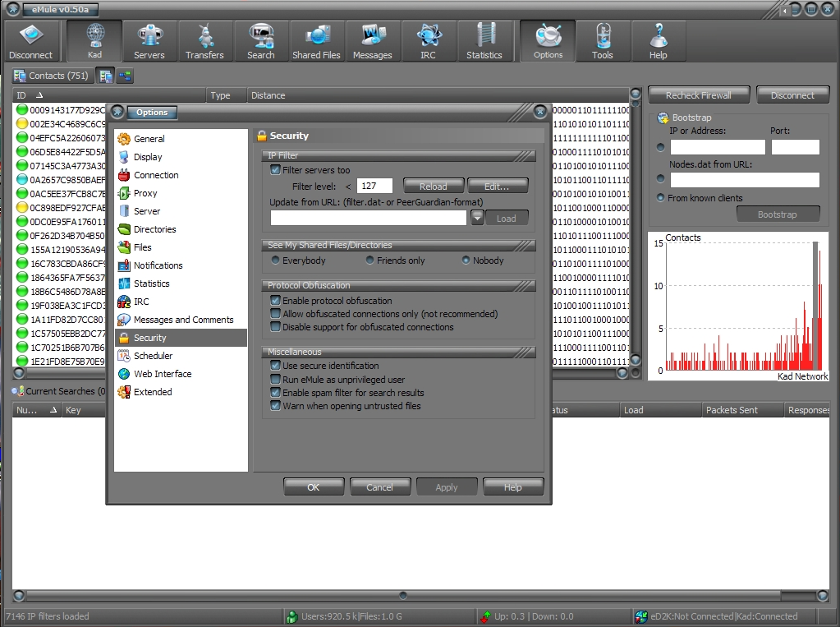The height and width of the screenshot is (627, 840).
Task: Toggle Filter servers too checkbox
Action: click(275, 170)
